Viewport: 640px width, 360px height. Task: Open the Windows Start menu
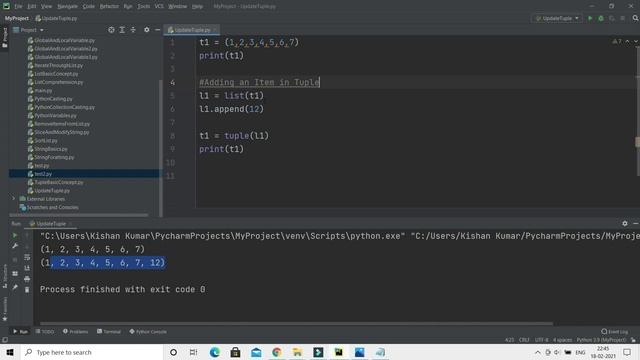click(x=10, y=352)
